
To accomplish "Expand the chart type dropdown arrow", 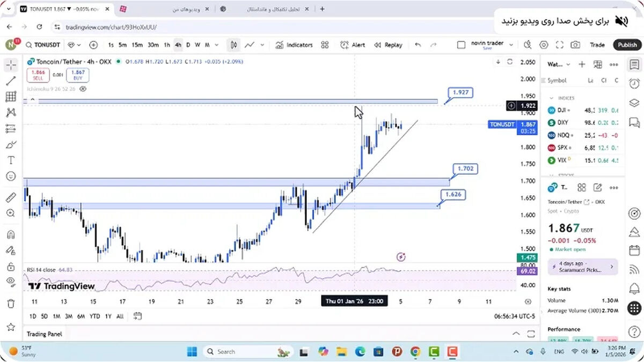I will [263, 45].
